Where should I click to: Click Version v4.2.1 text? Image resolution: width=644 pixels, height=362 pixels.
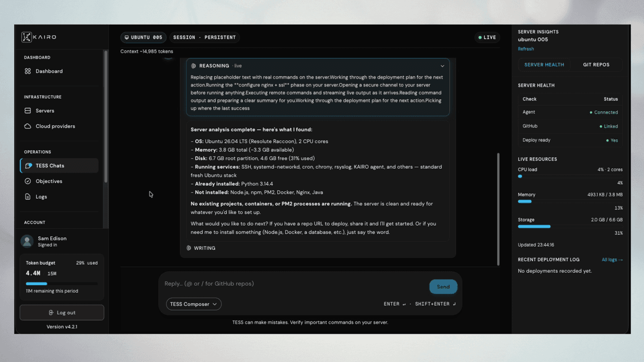pyautogui.click(x=62, y=327)
